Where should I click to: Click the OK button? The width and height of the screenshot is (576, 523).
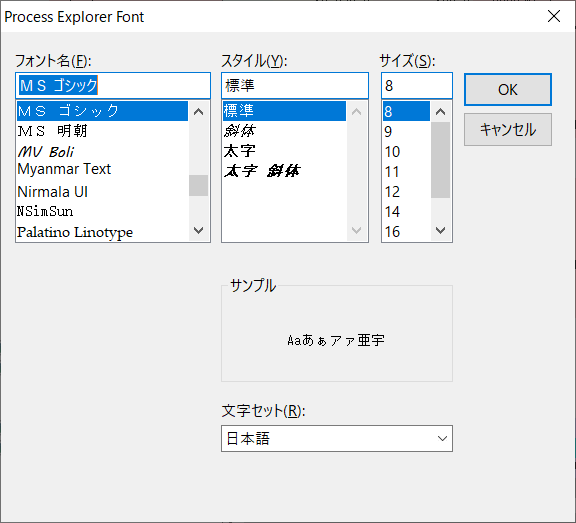(508, 90)
